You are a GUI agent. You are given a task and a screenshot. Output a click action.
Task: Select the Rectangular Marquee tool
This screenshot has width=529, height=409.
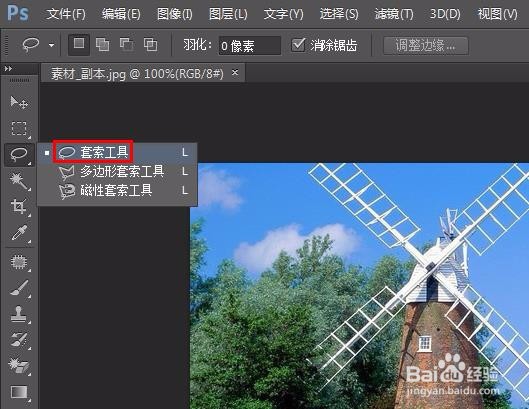coord(19,129)
